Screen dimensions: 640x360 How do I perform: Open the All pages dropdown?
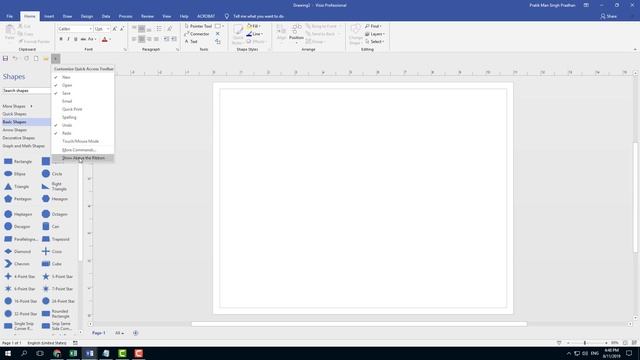(x=119, y=333)
